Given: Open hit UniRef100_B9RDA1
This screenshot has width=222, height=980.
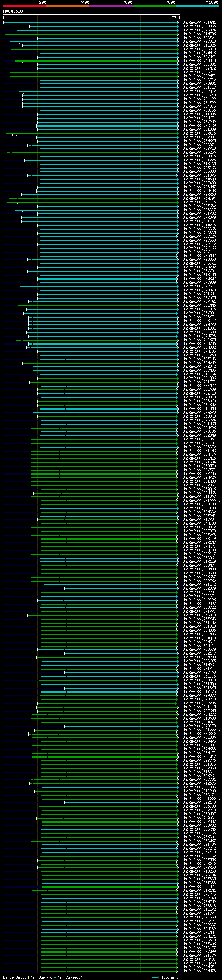Looking at the screenshot, I should 199,137.
